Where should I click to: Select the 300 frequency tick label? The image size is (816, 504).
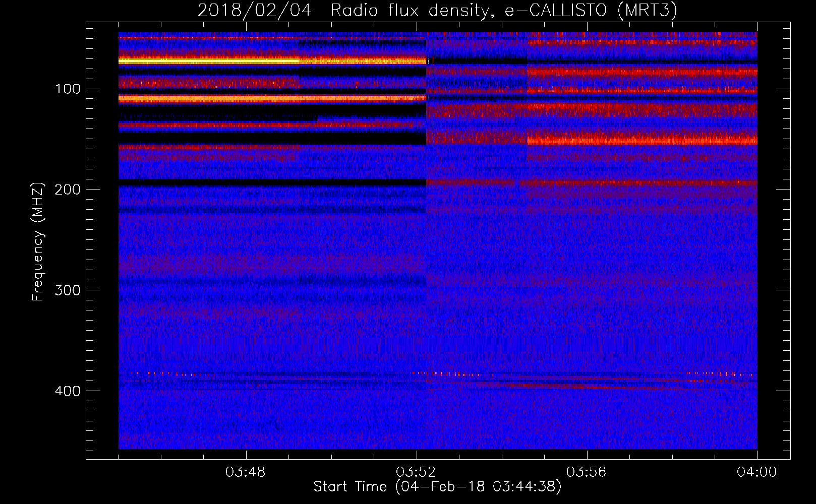[x=68, y=290]
